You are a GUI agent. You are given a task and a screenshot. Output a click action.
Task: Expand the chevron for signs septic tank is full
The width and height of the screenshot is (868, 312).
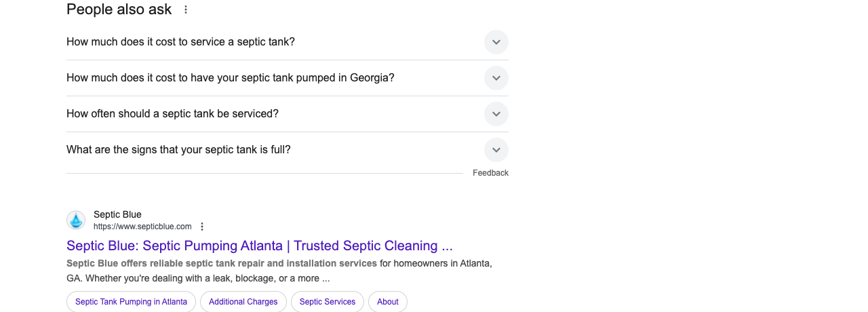coord(496,150)
